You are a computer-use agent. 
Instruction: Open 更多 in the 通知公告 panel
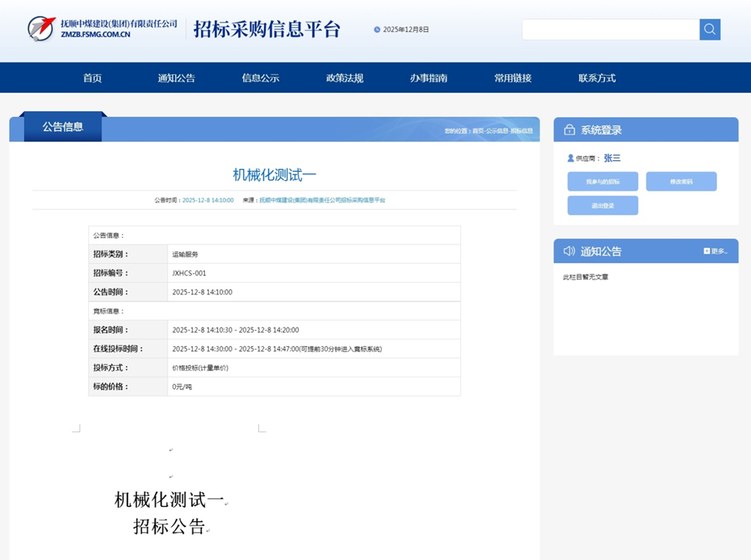[x=716, y=251]
